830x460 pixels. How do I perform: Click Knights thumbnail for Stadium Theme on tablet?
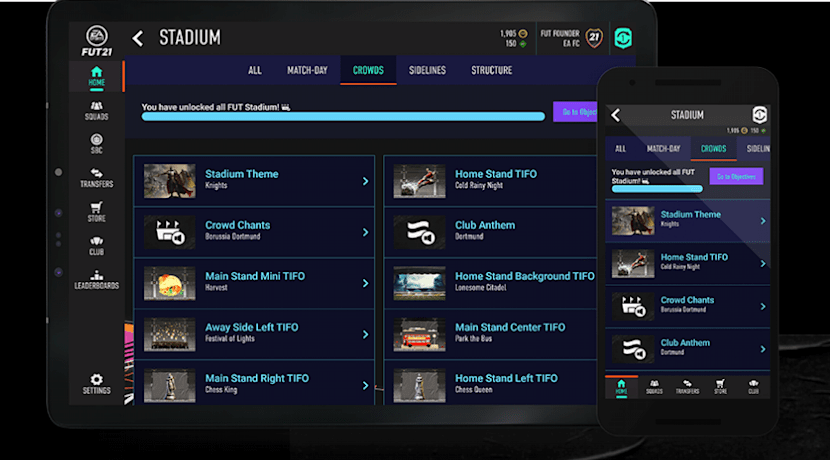169,181
